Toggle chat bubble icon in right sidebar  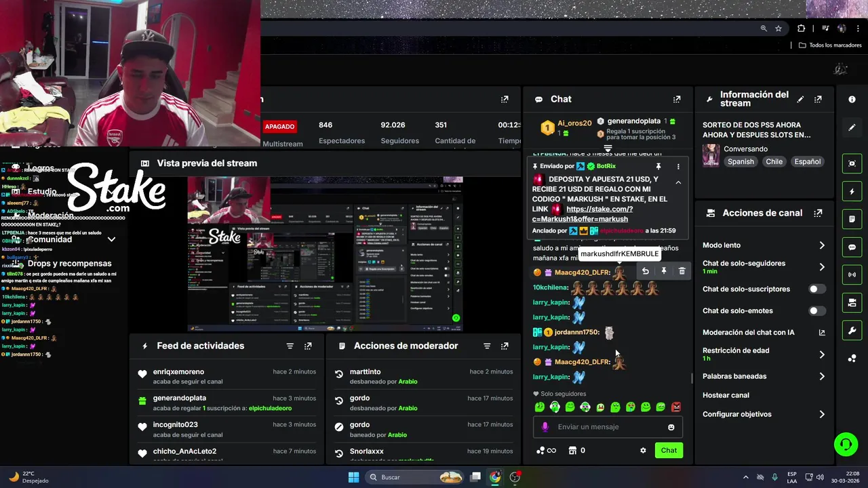coord(852,247)
